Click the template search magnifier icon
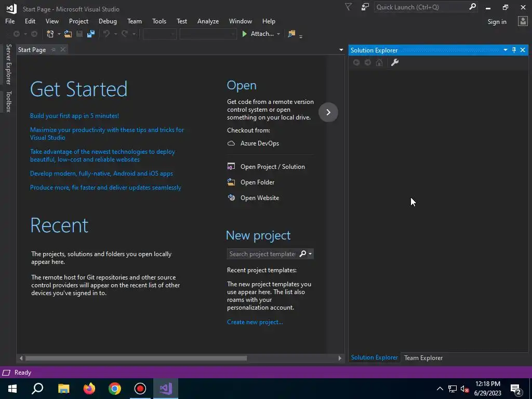 [302, 254]
